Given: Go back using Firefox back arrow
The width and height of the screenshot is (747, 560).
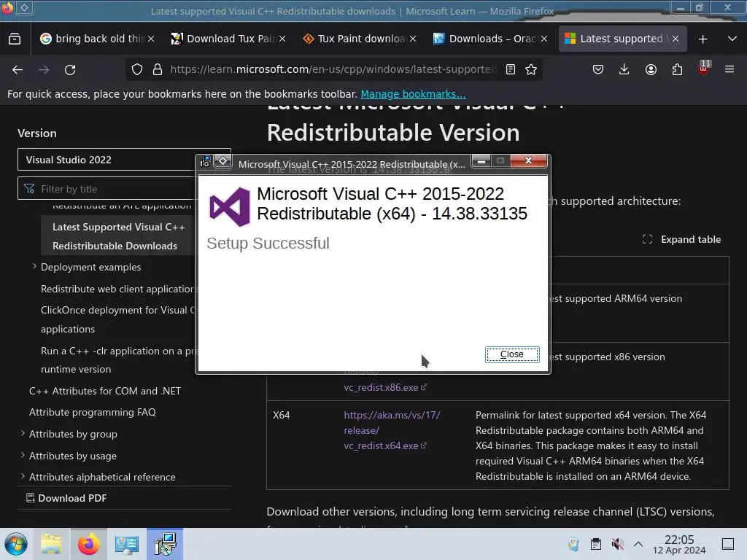Looking at the screenshot, I should (18, 69).
